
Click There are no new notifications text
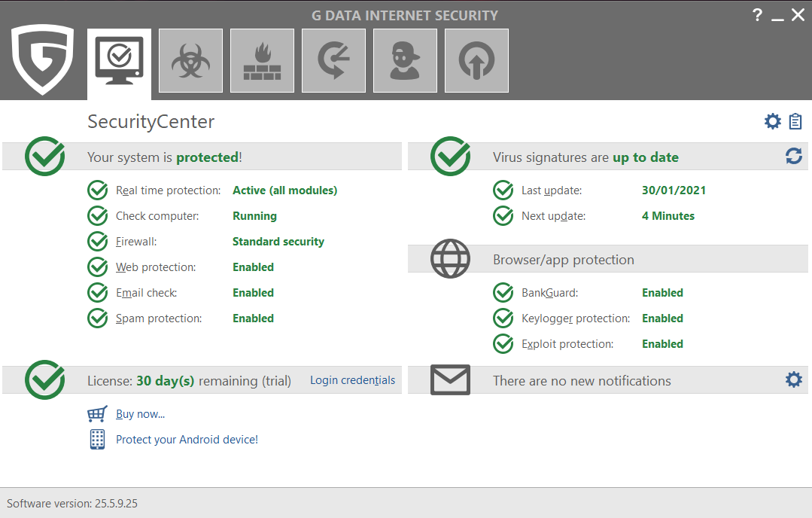coord(582,381)
